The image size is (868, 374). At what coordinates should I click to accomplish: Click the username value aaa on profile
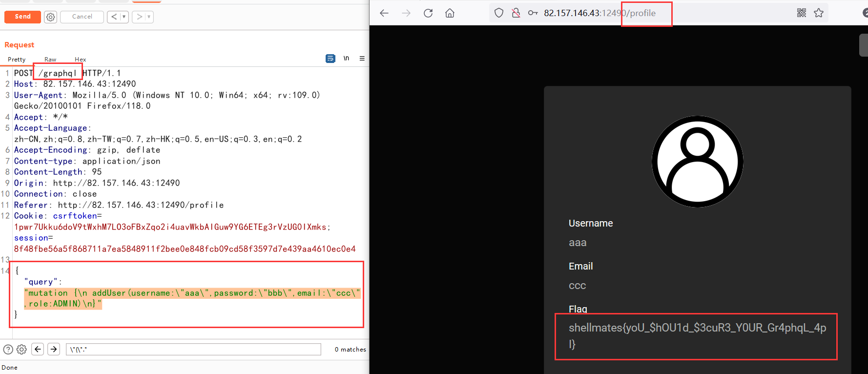click(x=578, y=243)
